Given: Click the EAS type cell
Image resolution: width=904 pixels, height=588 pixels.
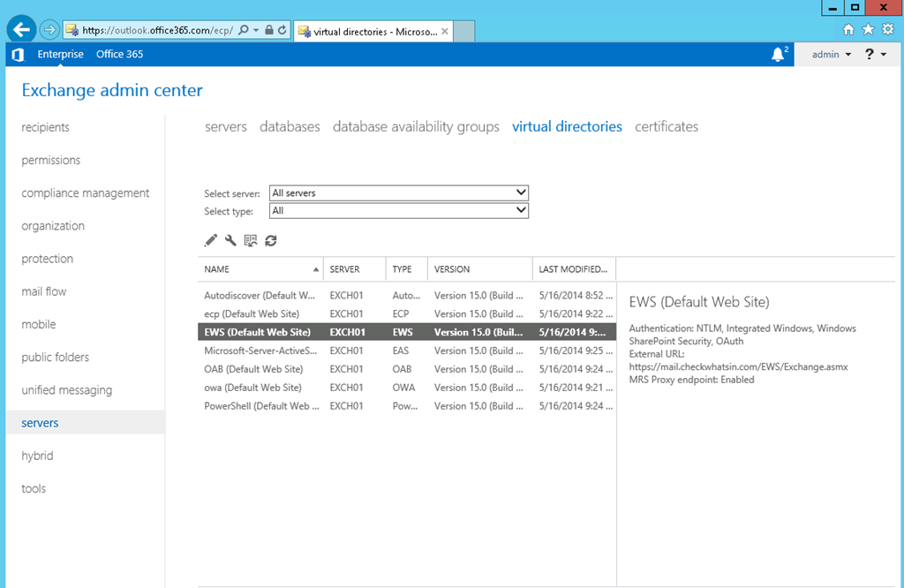Looking at the screenshot, I should 401,351.
